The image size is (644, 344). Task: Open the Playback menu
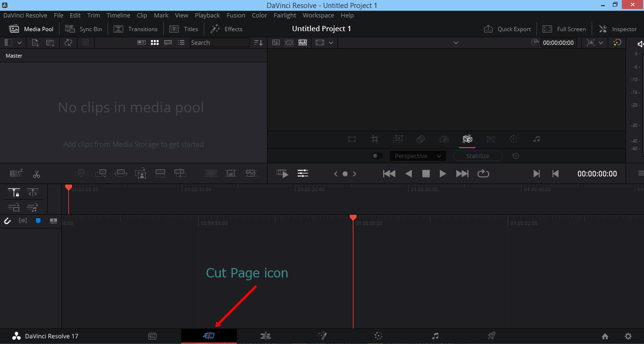click(208, 15)
